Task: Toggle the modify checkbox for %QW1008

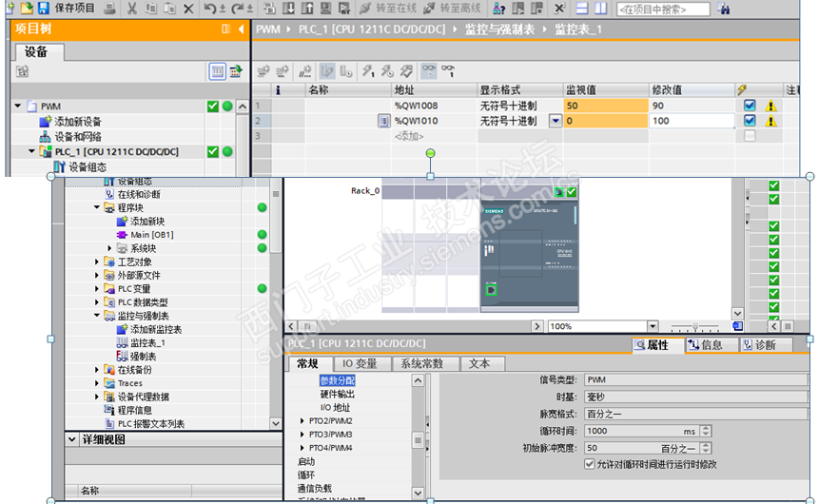Action: pyautogui.click(x=750, y=106)
